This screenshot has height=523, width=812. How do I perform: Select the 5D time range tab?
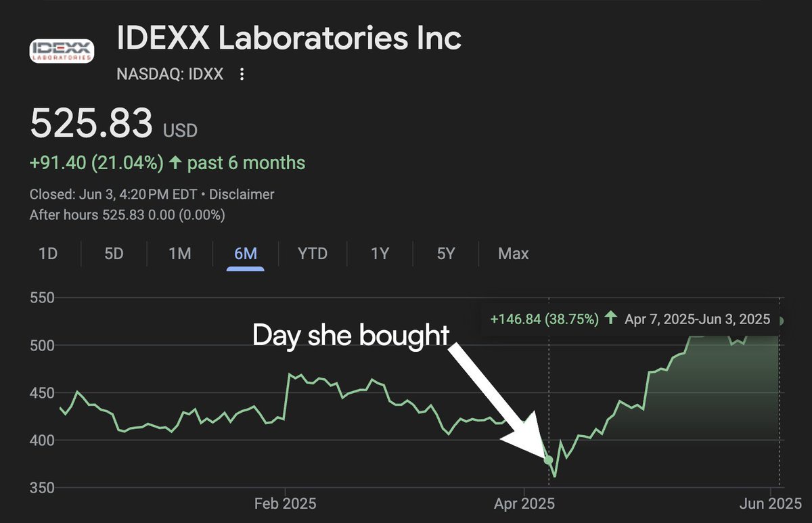tap(114, 254)
